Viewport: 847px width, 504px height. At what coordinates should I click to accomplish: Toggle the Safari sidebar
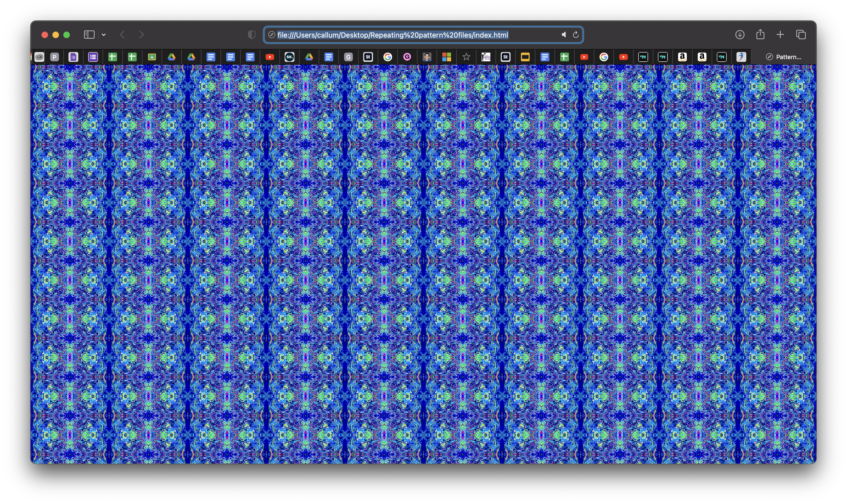[89, 34]
